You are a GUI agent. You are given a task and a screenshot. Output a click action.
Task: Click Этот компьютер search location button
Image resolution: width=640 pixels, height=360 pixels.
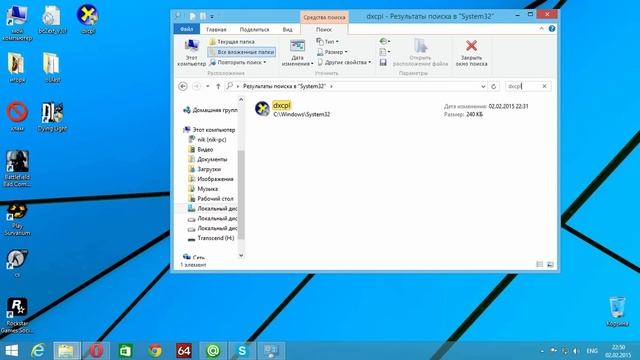click(191, 52)
